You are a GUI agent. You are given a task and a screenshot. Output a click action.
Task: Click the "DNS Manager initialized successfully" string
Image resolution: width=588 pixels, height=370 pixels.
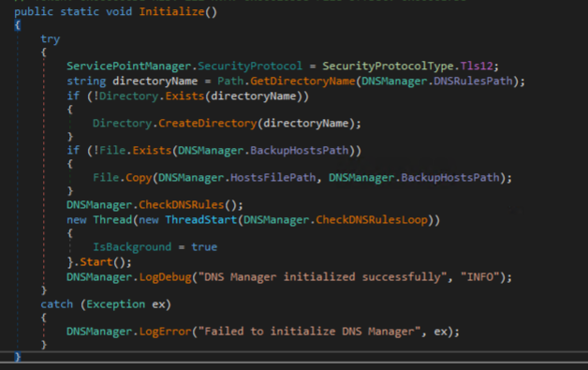pyautogui.click(x=323, y=277)
